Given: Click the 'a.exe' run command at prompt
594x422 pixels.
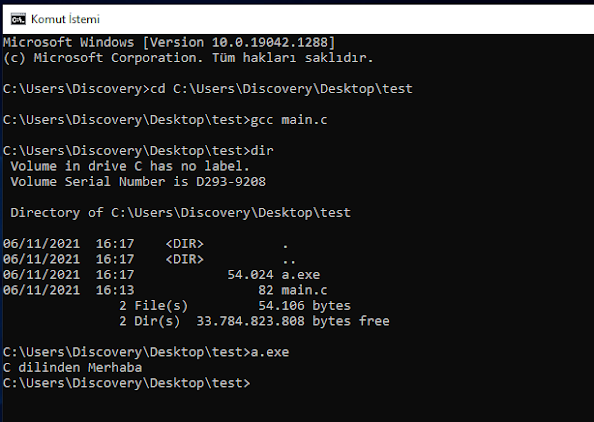Looking at the screenshot, I should [x=270, y=352].
